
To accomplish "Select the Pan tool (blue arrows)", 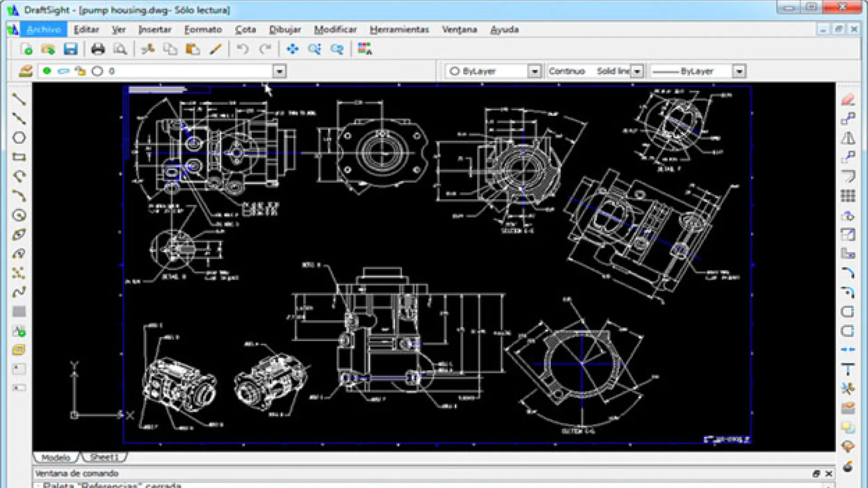I will point(292,49).
